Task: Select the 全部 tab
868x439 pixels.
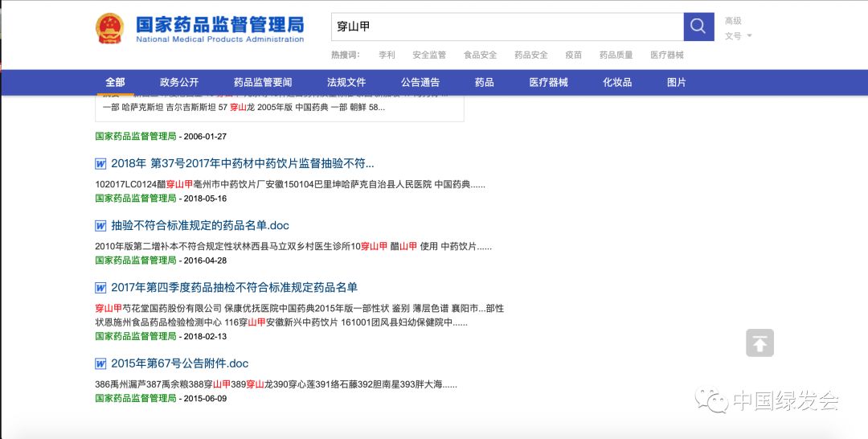Action: point(115,83)
